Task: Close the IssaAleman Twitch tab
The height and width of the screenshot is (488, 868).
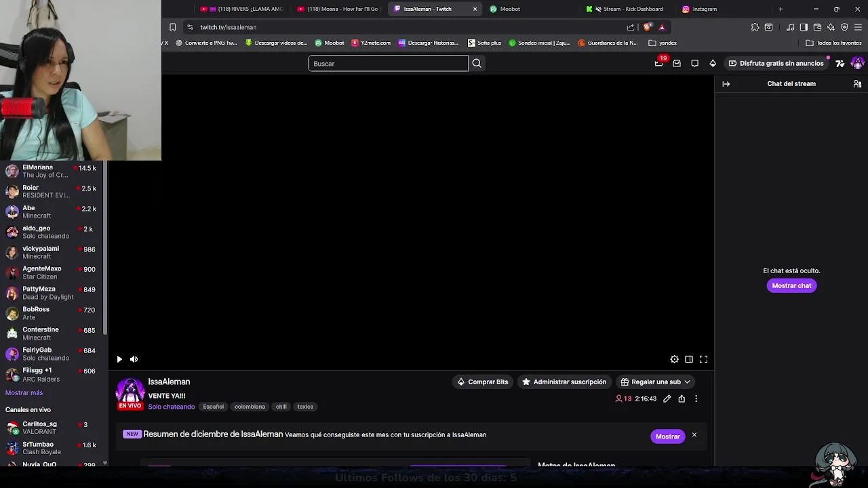Action: [x=475, y=9]
